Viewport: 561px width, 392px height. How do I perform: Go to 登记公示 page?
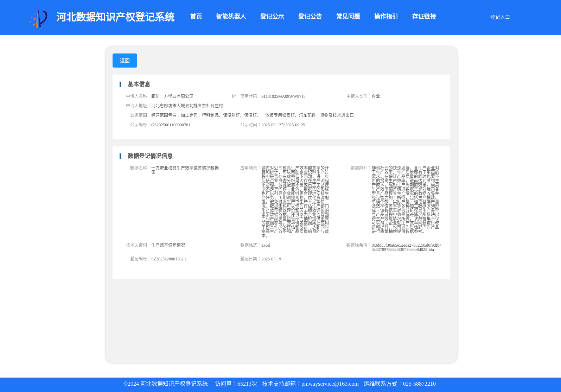point(272,17)
